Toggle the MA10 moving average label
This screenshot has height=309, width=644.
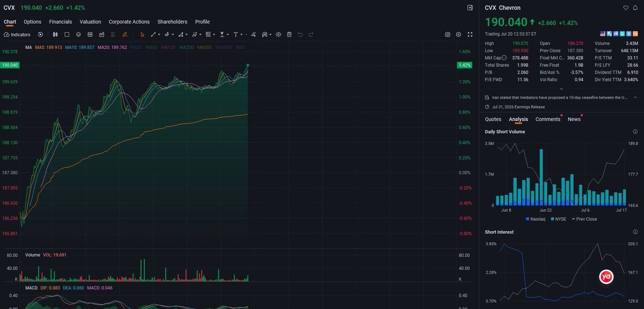(x=79, y=47)
